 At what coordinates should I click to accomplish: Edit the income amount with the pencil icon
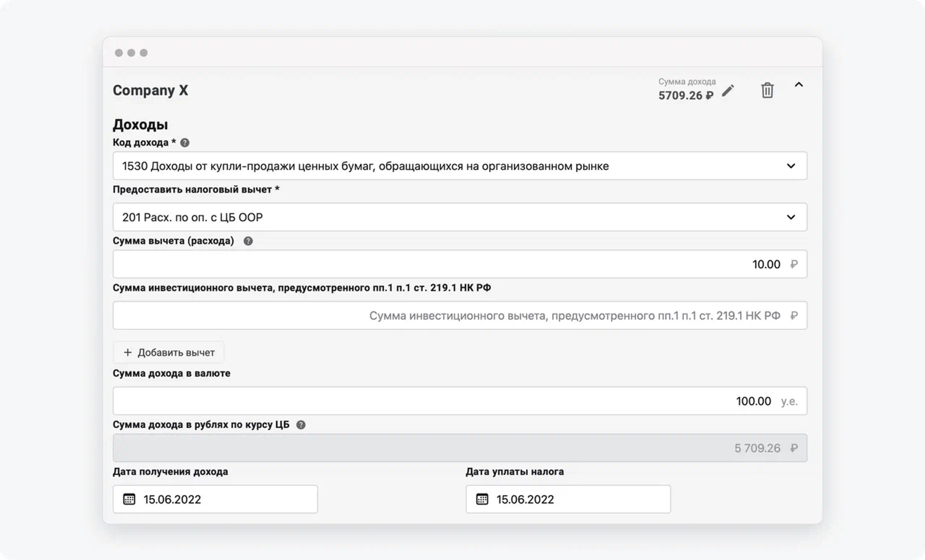click(727, 91)
